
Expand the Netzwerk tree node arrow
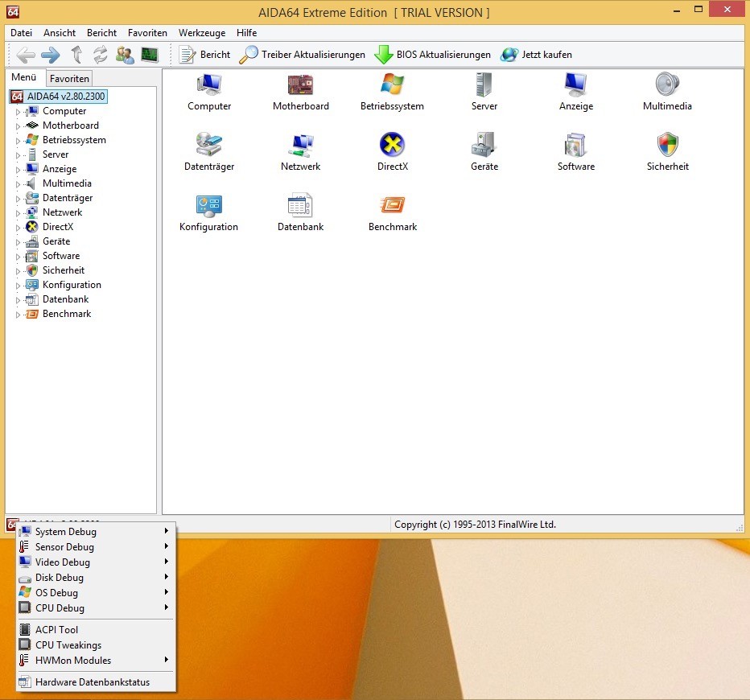click(18, 213)
